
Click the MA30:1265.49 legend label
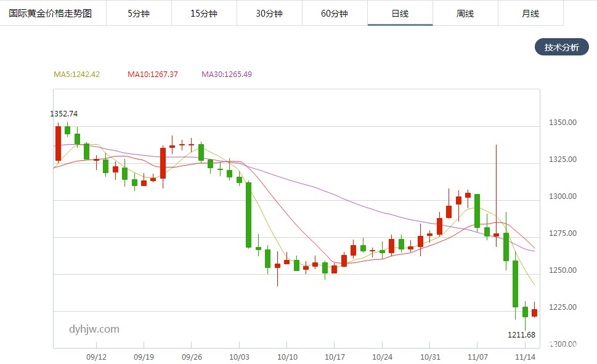[227, 75]
